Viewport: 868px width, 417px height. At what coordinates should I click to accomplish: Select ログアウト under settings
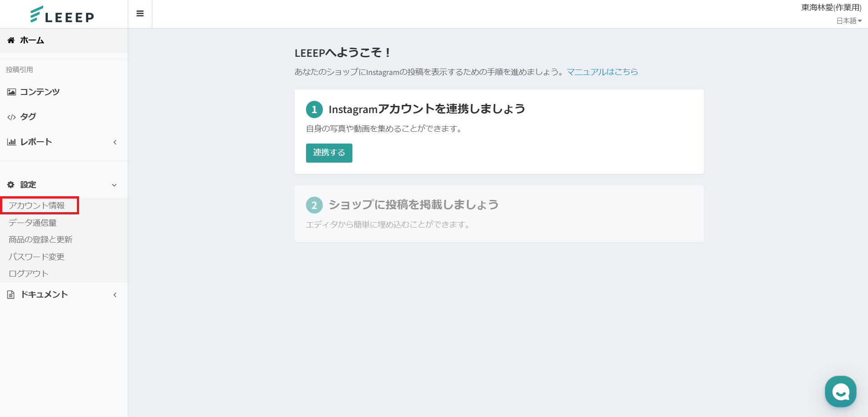(x=29, y=274)
